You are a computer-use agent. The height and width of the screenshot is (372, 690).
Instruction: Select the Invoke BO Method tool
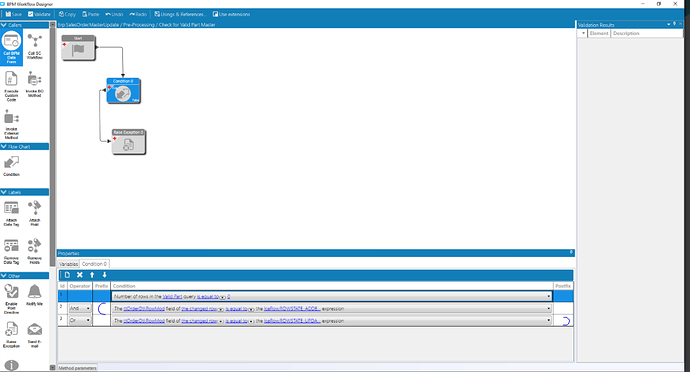pyautogui.click(x=35, y=84)
